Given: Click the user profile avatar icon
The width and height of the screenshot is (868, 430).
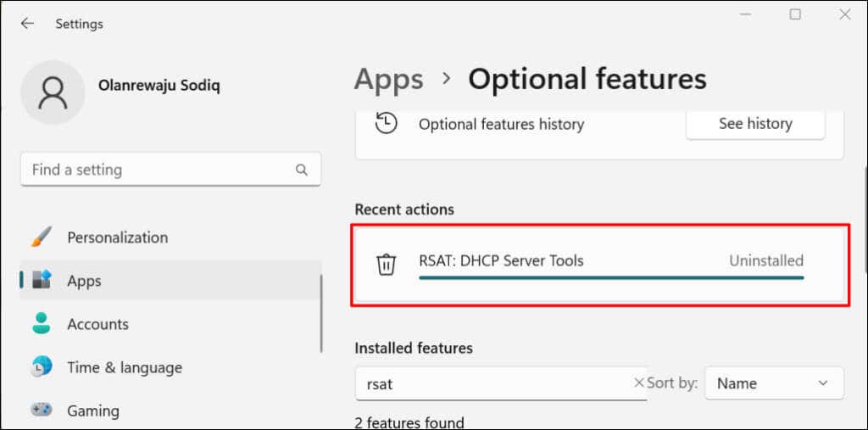Looking at the screenshot, I should point(53,92).
